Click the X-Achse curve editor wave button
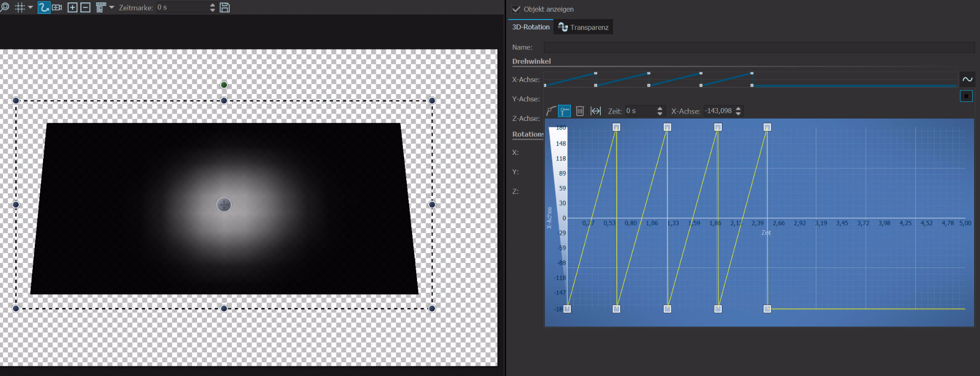 point(967,79)
